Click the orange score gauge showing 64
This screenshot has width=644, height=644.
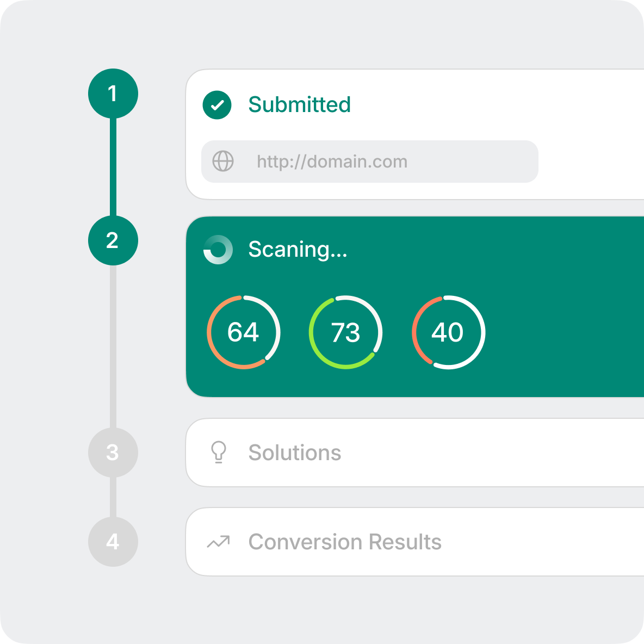tap(243, 332)
